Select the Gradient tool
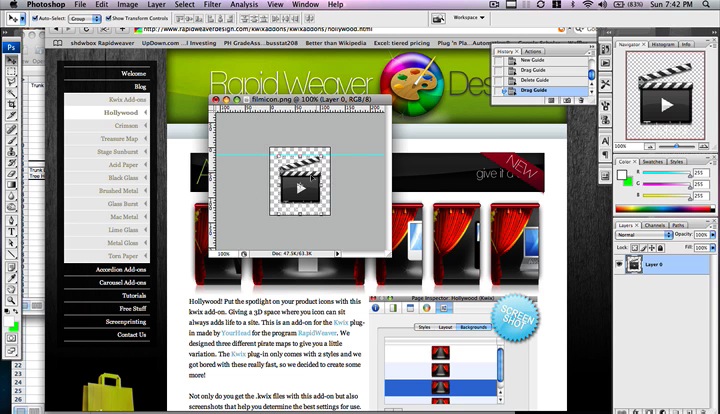The height and width of the screenshot is (414, 720). point(11,185)
